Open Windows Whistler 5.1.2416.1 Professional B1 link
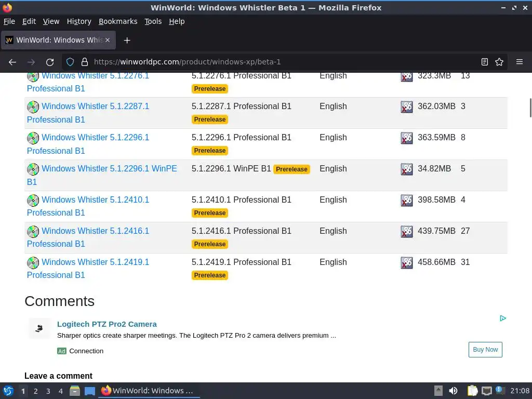Screen dimensions: 532x399 88,237
